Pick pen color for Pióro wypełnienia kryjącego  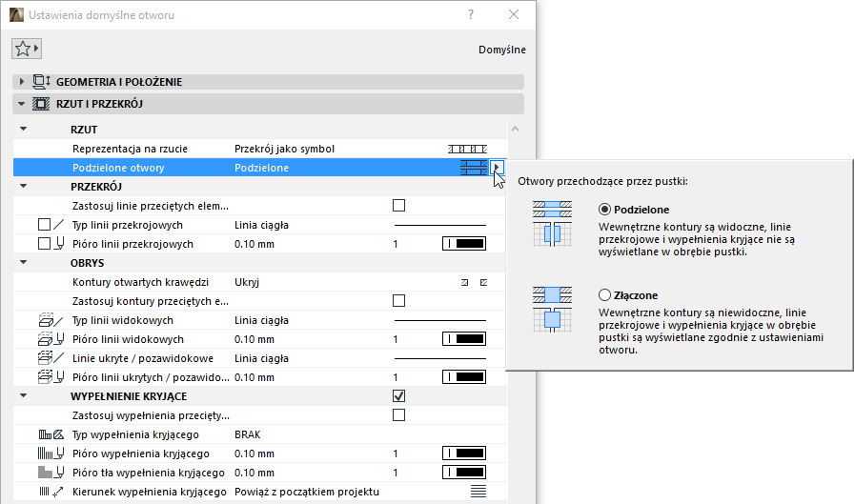tap(464, 454)
